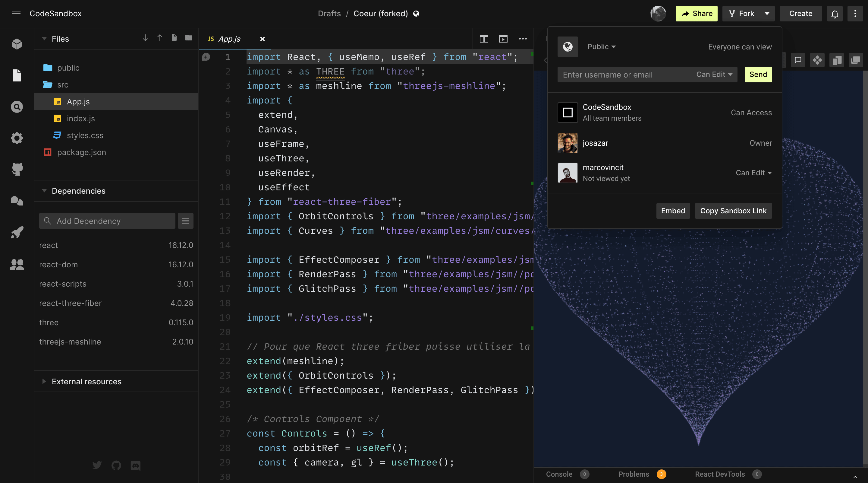This screenshot has height=483, width=868.
Task: Switch to the Problems tab
Action: click(634, 474)
